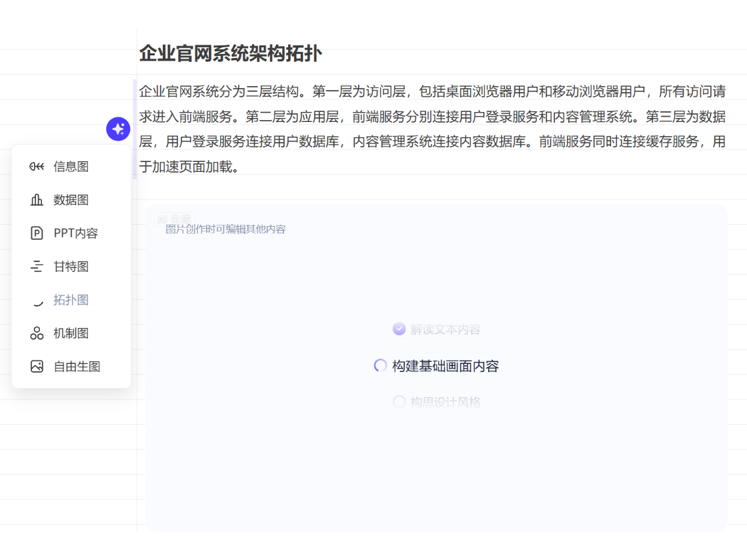Click the purple AI sparkle button
747x560 pixels.
tap(118, 129)
